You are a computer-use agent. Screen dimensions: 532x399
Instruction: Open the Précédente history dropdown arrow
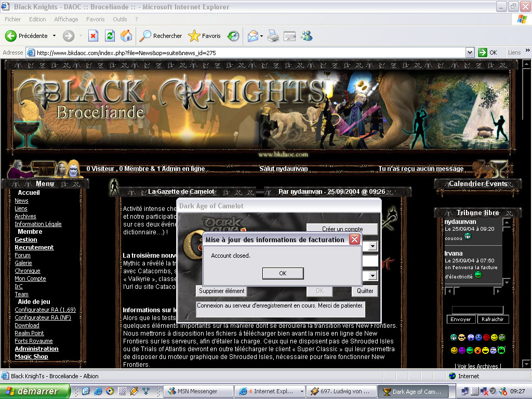[x=54, y=36]
